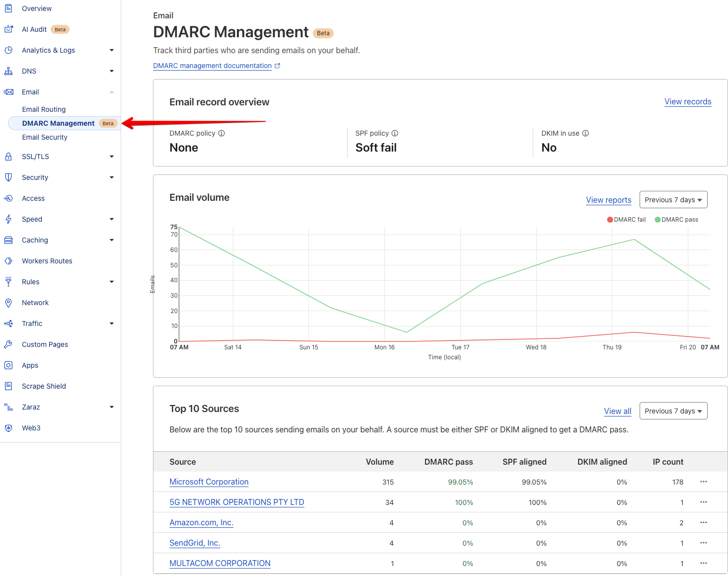The width and height of the screenshot is (728, 576).
Task: Click the Network location pin icon
Action: click(x=8, y=303)
